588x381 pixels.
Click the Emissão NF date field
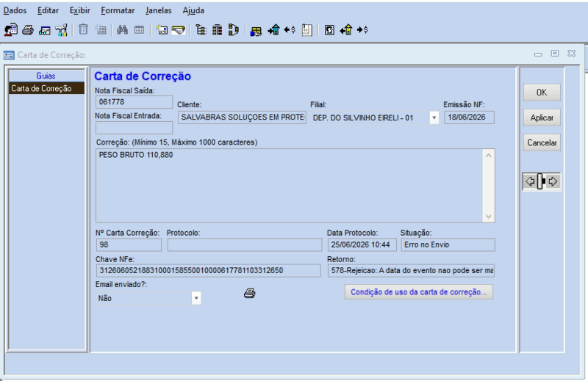pyautogui.click(x=469, y=117)
